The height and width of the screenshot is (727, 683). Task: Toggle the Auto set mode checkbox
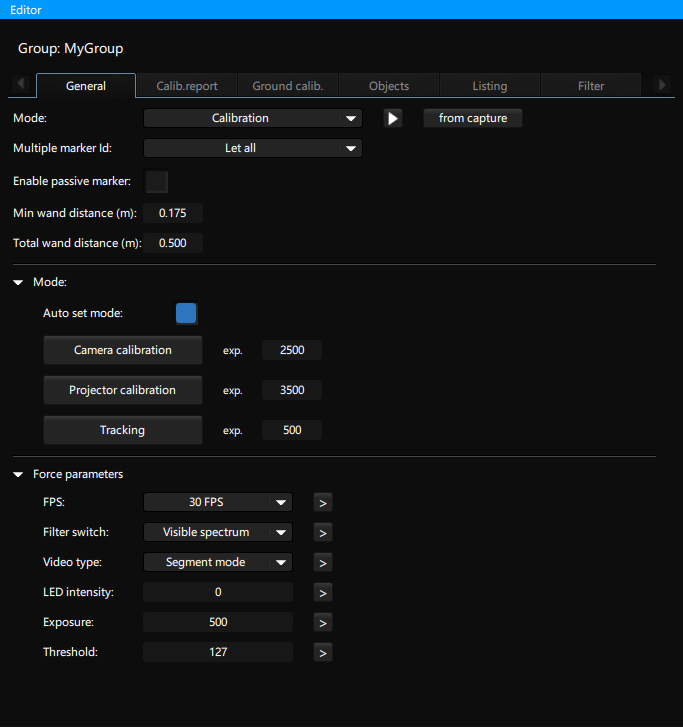[x=187, y=313]
